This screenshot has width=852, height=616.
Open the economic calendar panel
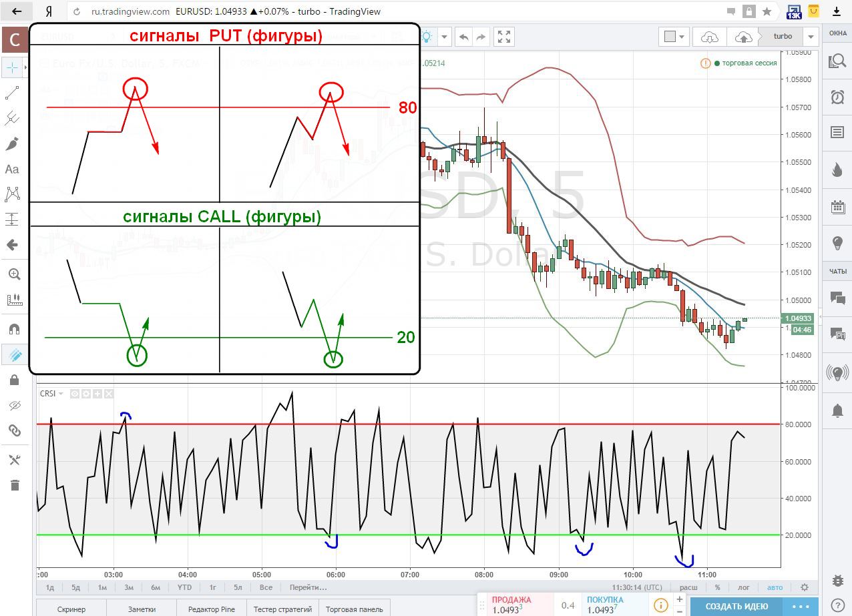[837, 207]
